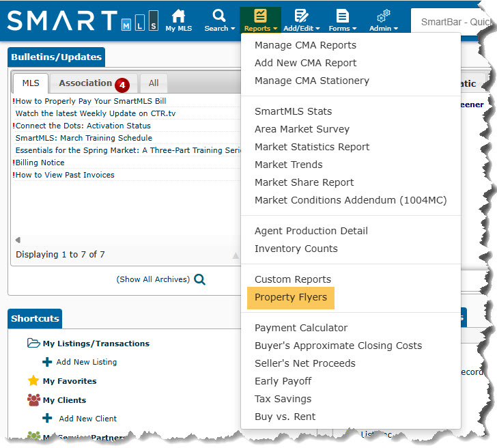Select Add New CMA Report

306,63
